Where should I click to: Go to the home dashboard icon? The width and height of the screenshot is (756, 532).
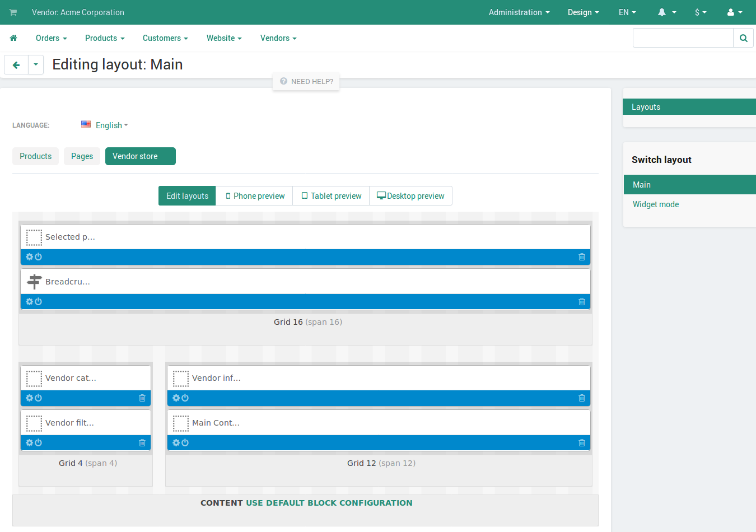pyautogui.click(x=13, y=38)
